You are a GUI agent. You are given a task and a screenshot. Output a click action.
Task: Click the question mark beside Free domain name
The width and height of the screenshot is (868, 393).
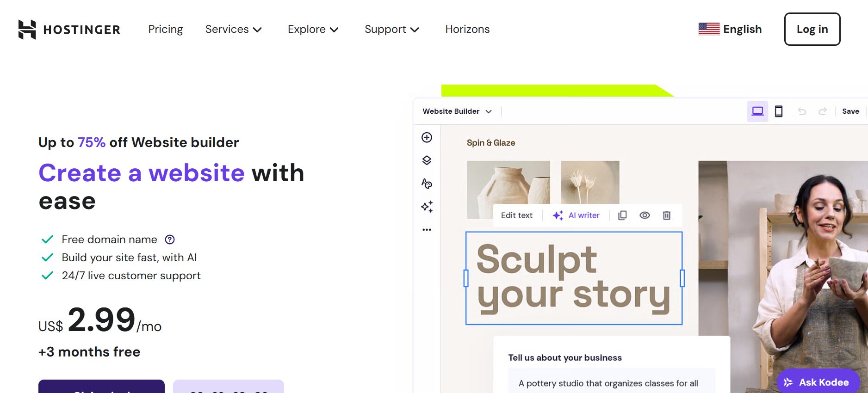(170, 239)
